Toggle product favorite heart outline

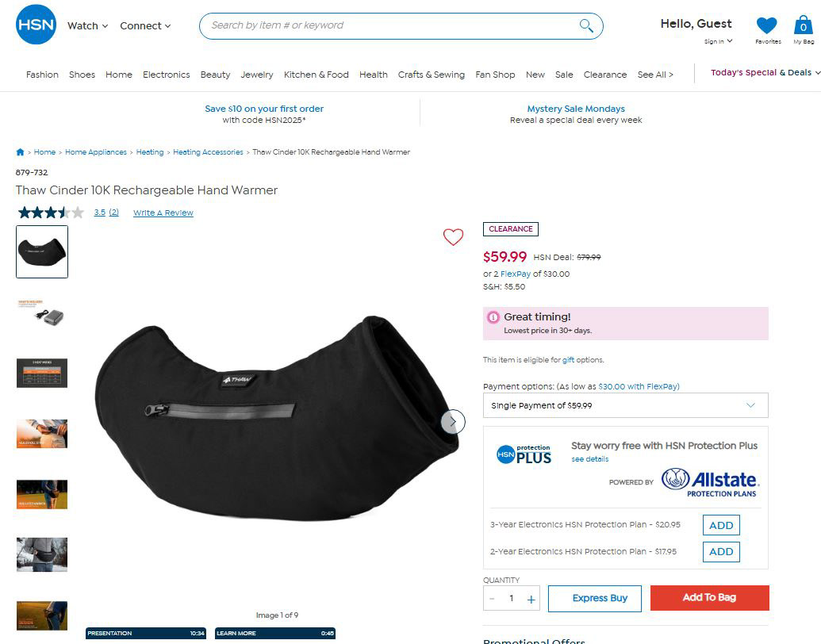pos(454,237)
